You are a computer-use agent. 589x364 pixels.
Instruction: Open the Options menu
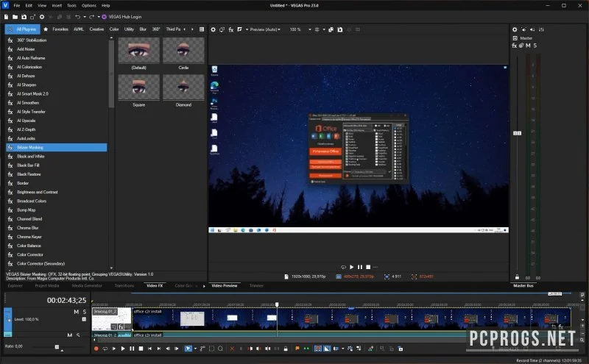tap(89, 6)
